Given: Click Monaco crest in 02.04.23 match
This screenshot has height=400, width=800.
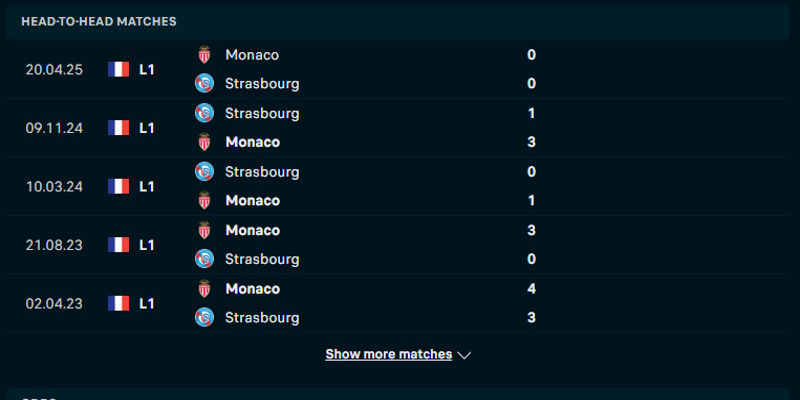Looking at the screenshot, I should (205, 289).
